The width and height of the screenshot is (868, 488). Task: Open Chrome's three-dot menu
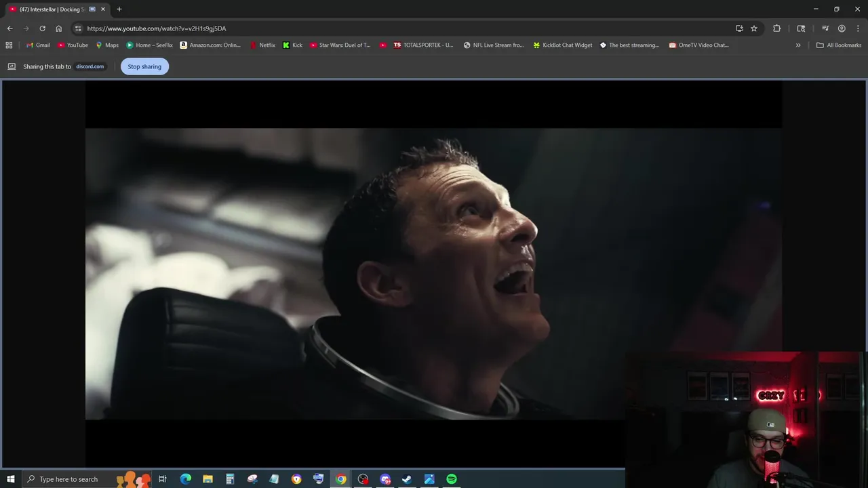click(x=858, y=28)
